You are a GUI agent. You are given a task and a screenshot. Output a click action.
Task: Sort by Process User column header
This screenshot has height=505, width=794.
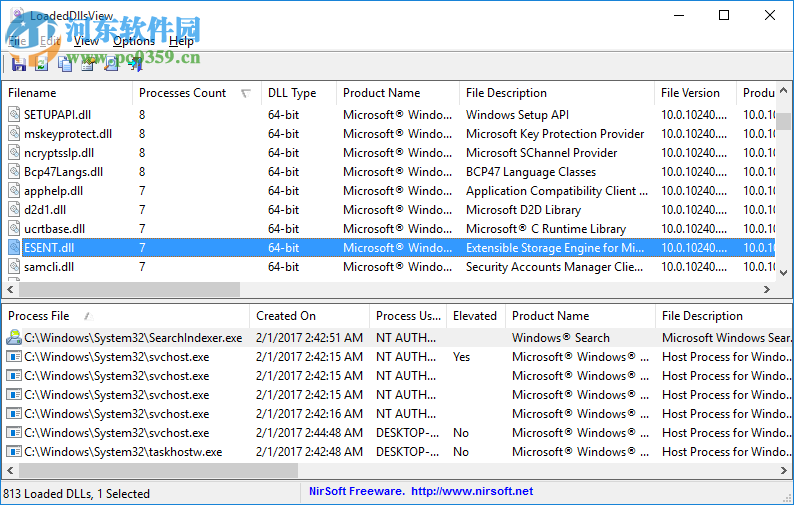tap(408, 316)
